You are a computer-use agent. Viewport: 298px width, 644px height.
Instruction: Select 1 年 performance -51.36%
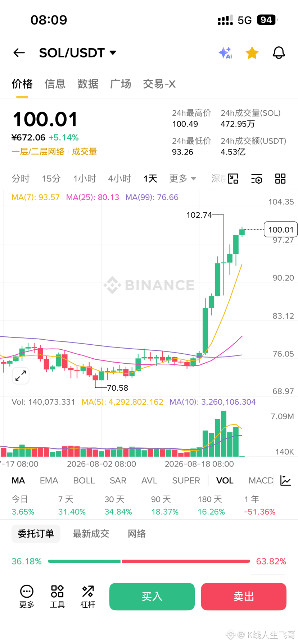click(x=260, y=506)
